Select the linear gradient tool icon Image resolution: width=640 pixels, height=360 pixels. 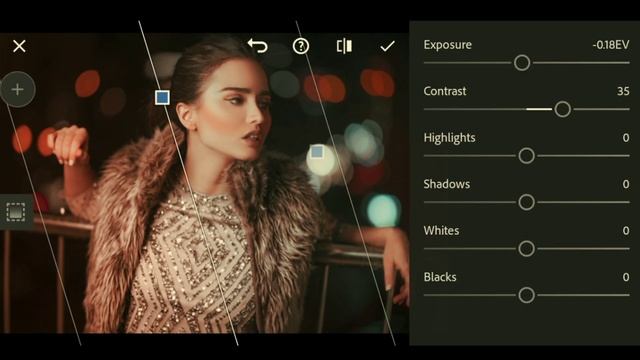[x=16, y=212]
